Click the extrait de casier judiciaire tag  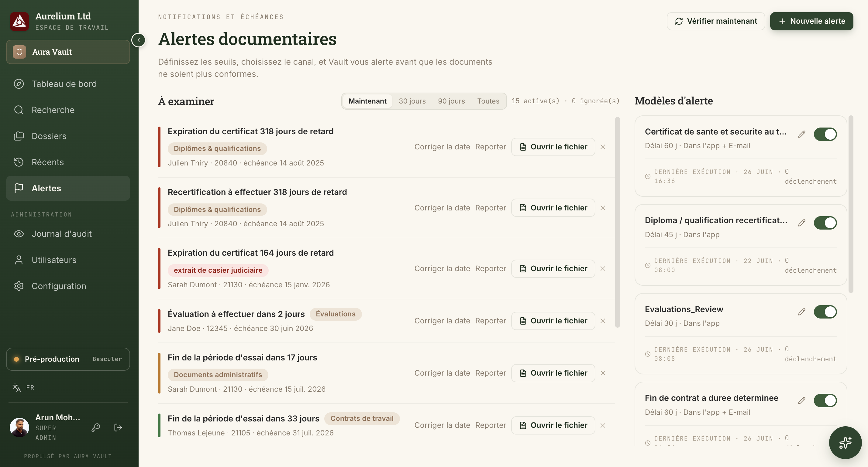pyautogui.click(x=218, y=270)
